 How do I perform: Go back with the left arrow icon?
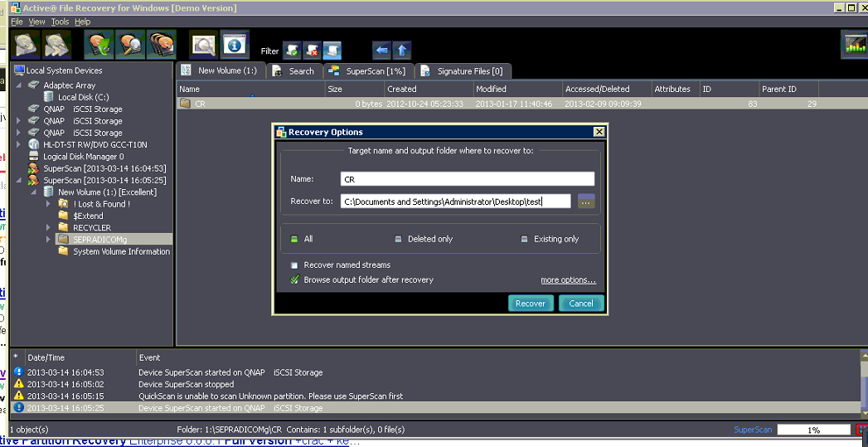(381, 51)
